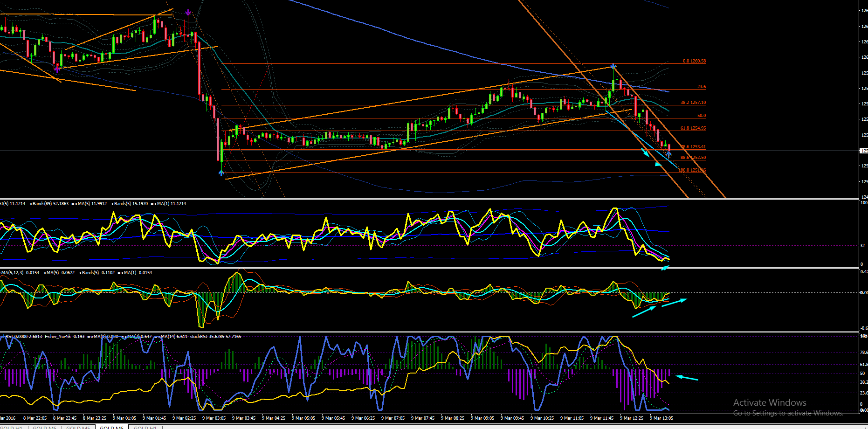868x429 pixels.
Task: Click the 8 Mar 22:05 time label
Action: coord(35,418)
